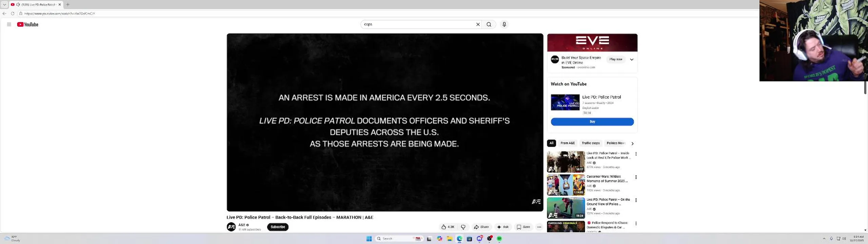868x244 pixels.
Task: Run search with the magnifier button
Action: click(489, 24)
